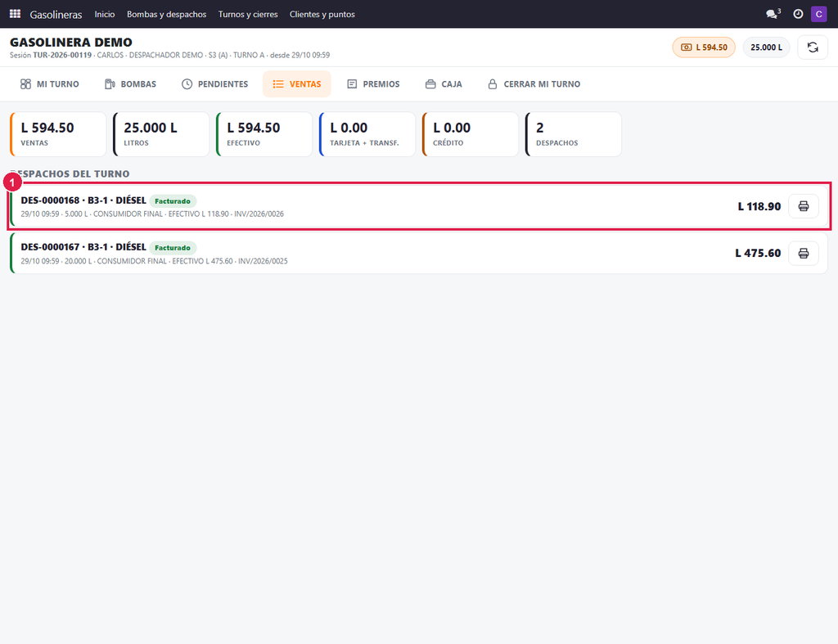838x644 pixels.
Task: Open Bombas y despachos menu
Action: tap(166, 15)
